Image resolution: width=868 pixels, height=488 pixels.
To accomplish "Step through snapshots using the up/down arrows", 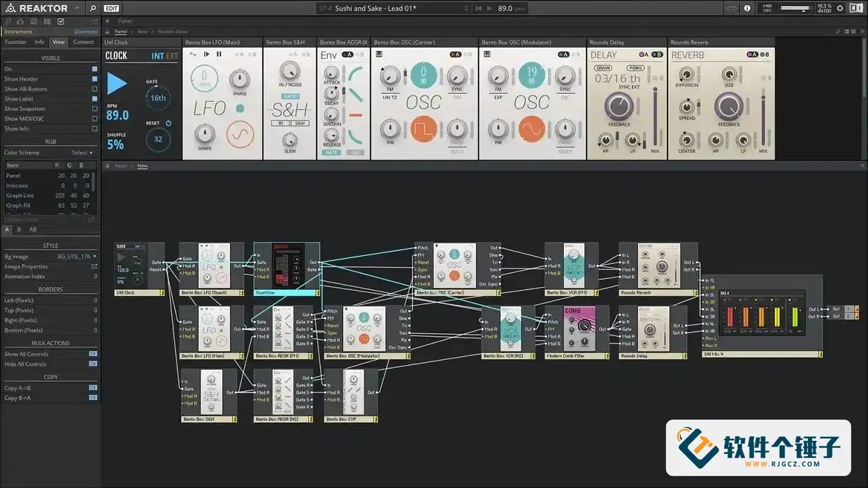I will tap(467, 8).
